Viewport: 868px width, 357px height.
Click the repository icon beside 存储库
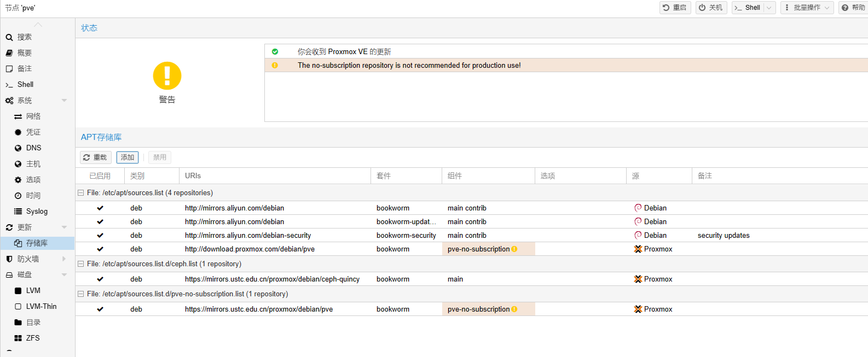[x=18, y=243]
